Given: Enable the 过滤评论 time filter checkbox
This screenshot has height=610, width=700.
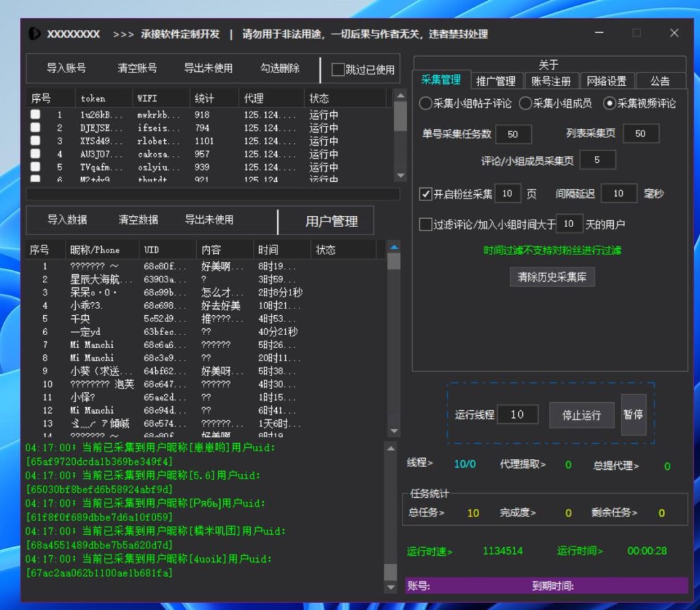Looking at the screenshot, I should (x=425, y=224).
